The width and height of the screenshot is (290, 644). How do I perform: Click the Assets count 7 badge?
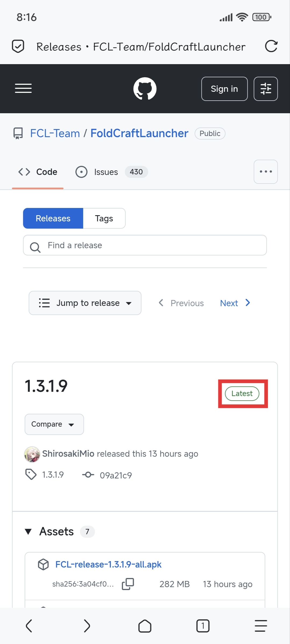point(87,532)
